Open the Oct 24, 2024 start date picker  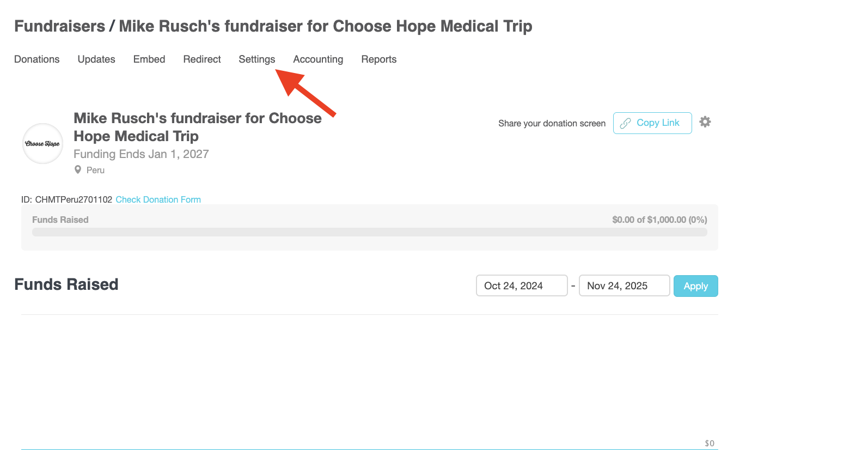coord(521,286)
